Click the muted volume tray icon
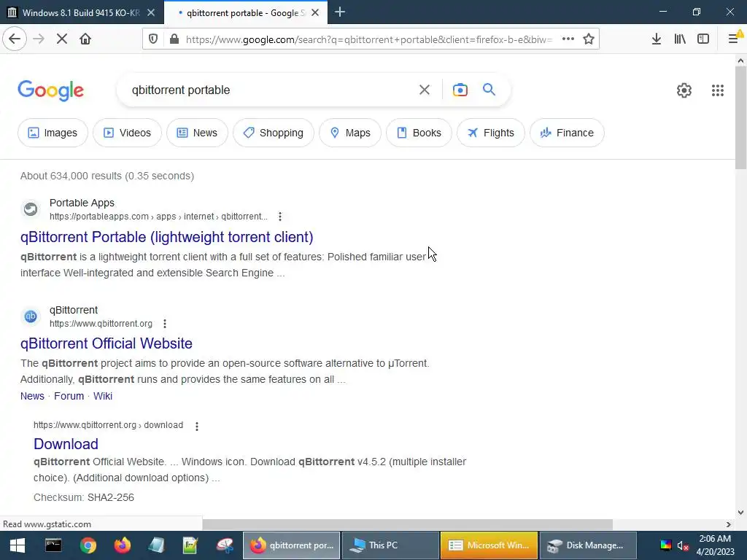Screen dimensions: 747x560 683,545
